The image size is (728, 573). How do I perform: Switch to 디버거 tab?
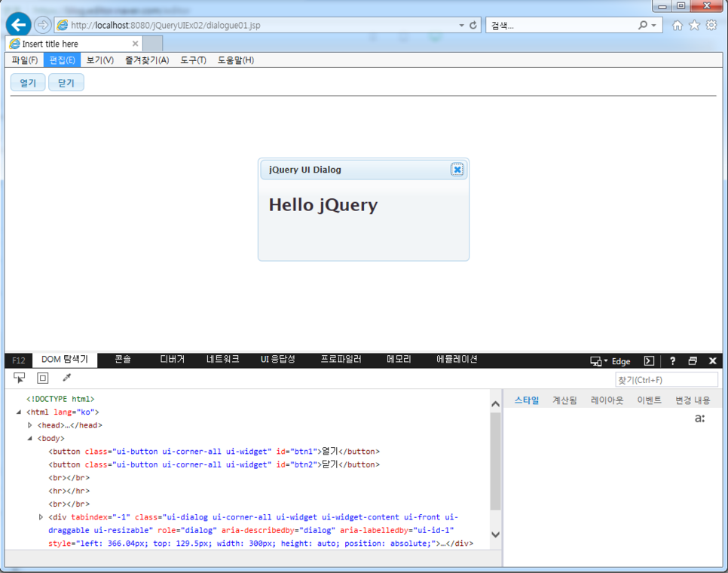(173, 360)
